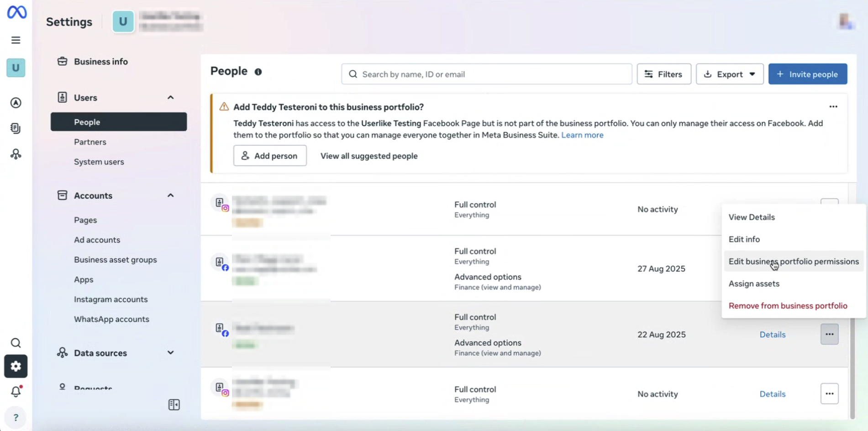868x431 pixels.
Task: Click the Settings gear icon
Action: (16, 366)
